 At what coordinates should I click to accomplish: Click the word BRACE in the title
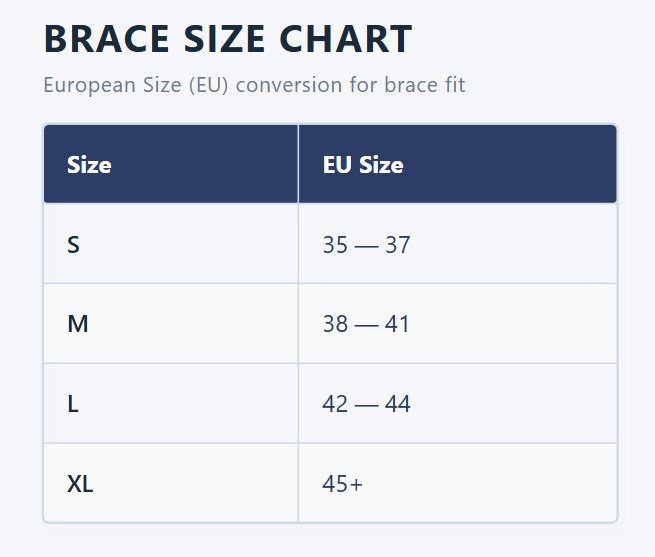(107, 39)
